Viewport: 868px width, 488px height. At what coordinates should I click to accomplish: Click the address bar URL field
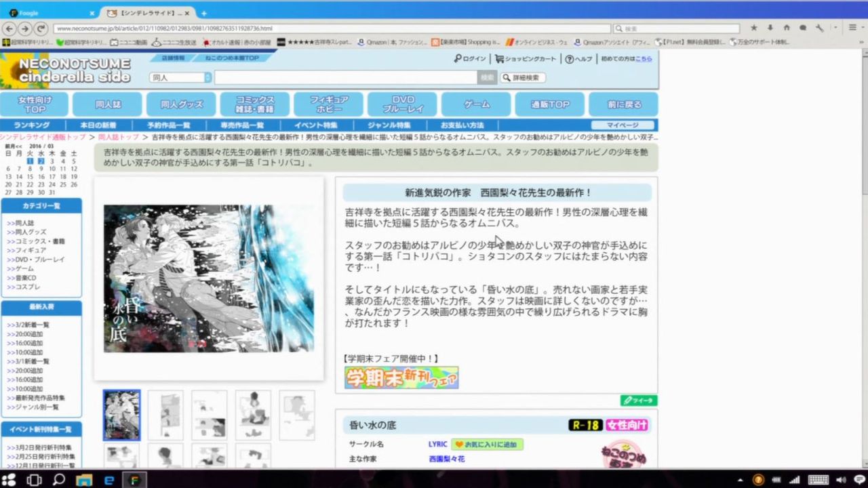[332, 28]
